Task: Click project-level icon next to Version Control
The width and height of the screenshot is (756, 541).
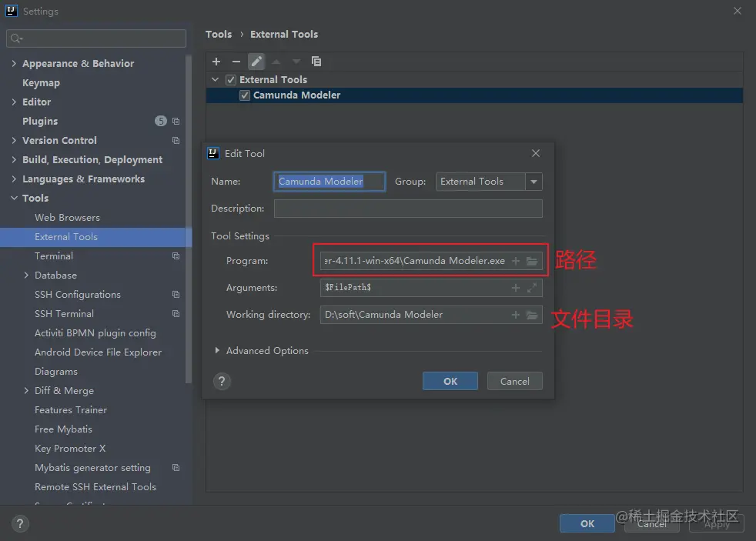Action: [176, 141]
